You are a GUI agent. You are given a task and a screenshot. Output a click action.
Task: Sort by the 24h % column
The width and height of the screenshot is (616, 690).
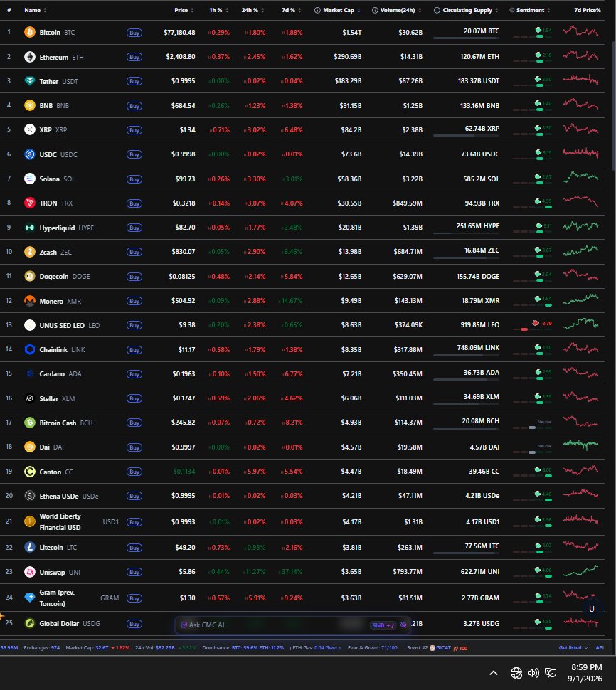pyautogui.click(x=253, y=10)
